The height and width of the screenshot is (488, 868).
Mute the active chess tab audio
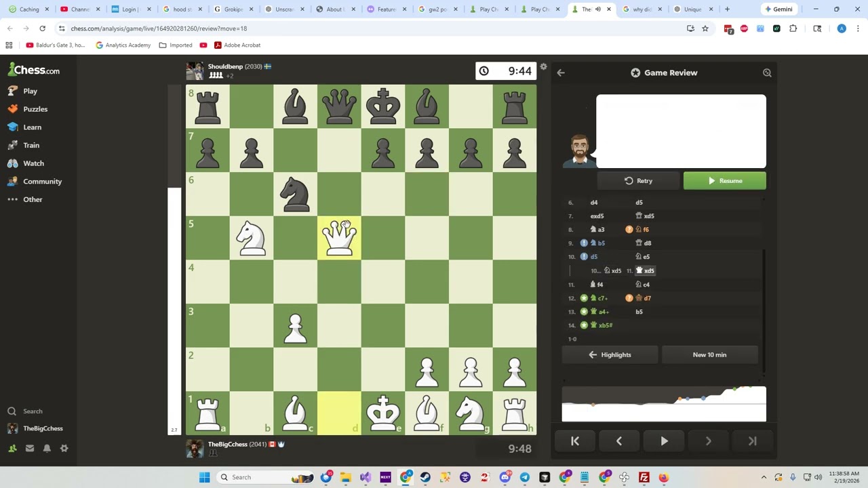[598, 9]
